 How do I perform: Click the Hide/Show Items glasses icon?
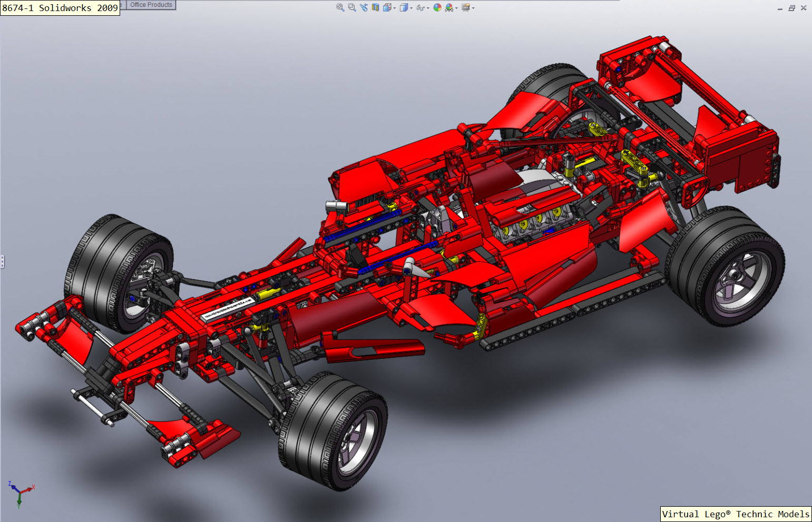point(420,8)
